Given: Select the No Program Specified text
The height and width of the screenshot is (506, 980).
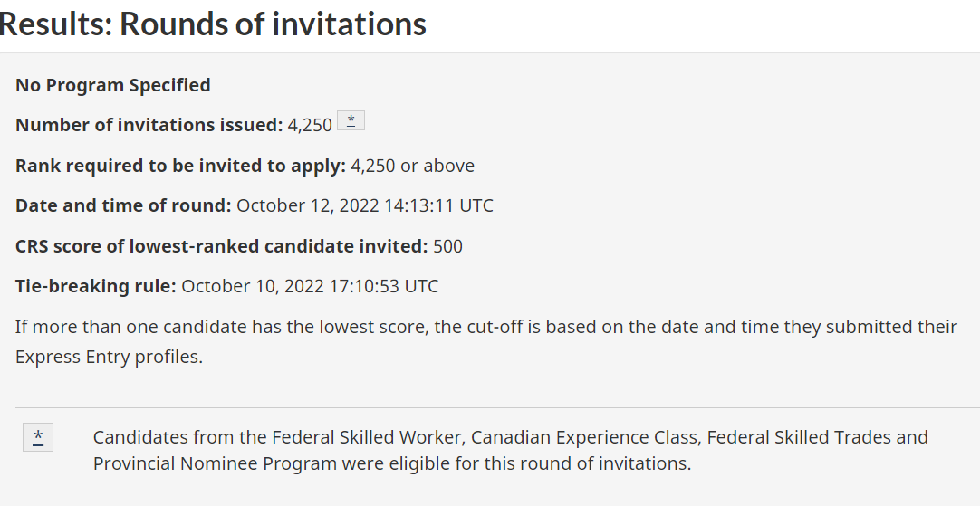Looking at the screenshot, I should click(113, 85).
